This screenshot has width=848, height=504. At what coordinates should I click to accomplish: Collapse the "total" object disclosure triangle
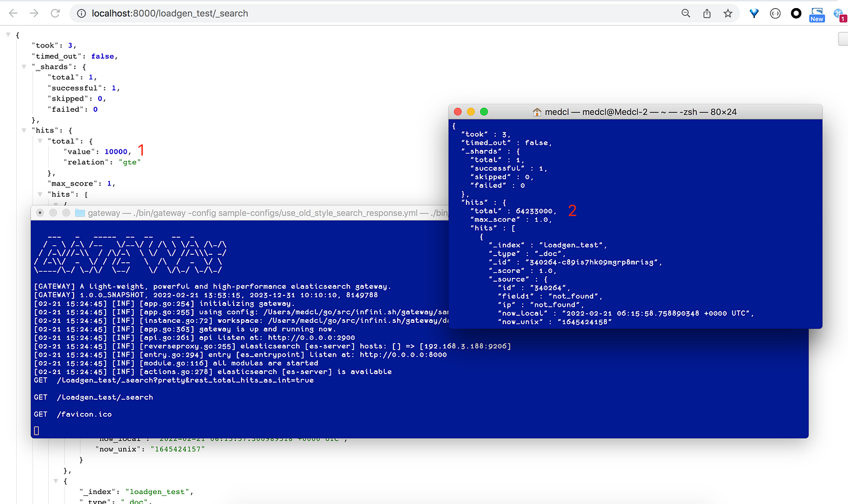click(x=39, y=141)
